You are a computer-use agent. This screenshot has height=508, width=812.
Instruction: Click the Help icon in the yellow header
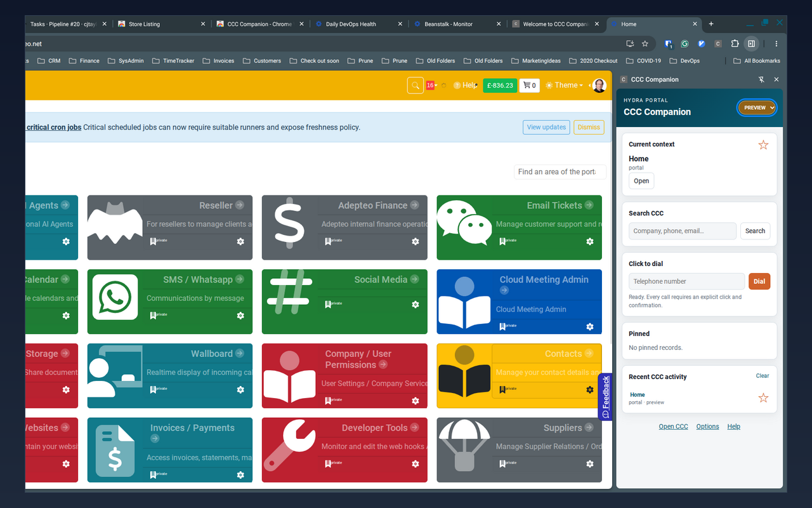tap(457, 85)
